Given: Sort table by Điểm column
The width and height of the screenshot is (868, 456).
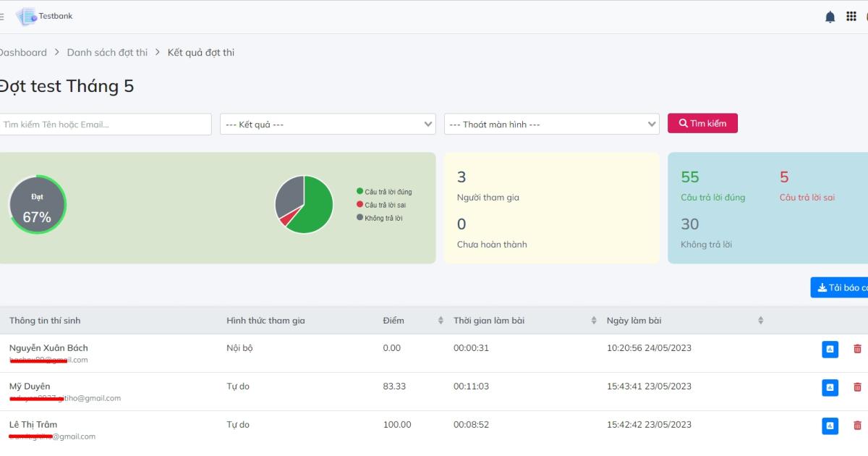Looking at the screenshot, I should 441,321.
